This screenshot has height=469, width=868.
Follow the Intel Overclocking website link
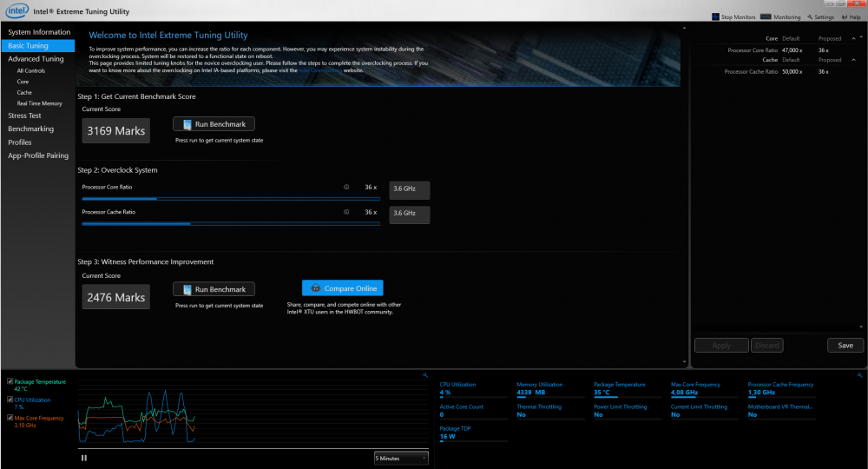point(320,70)
